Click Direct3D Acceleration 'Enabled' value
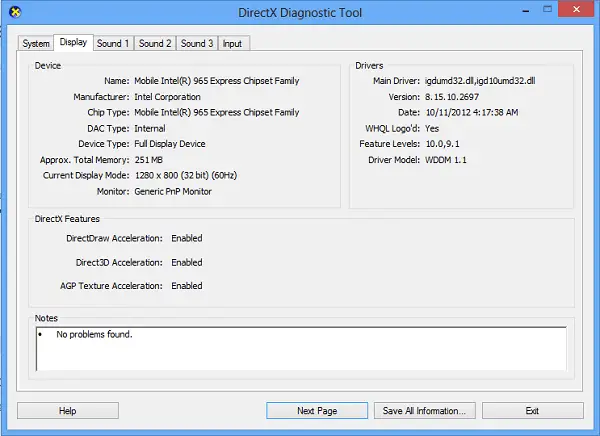The height and width of the screenshot is (436, 600). (187, 263)
